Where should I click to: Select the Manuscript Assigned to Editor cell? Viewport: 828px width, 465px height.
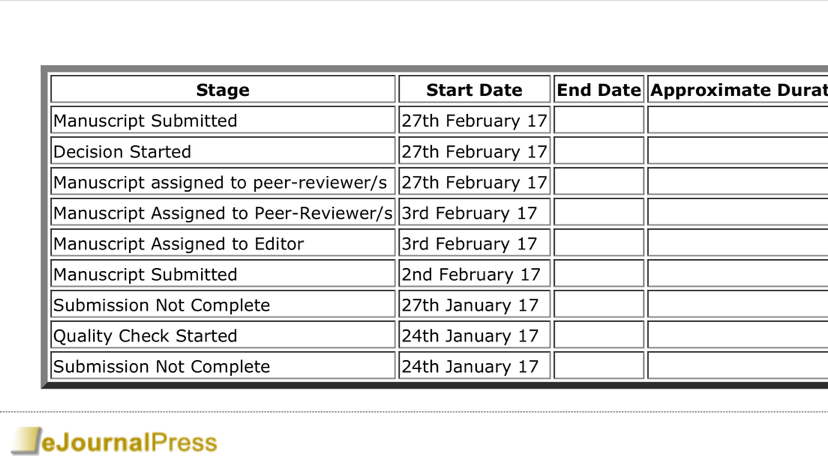223,244
